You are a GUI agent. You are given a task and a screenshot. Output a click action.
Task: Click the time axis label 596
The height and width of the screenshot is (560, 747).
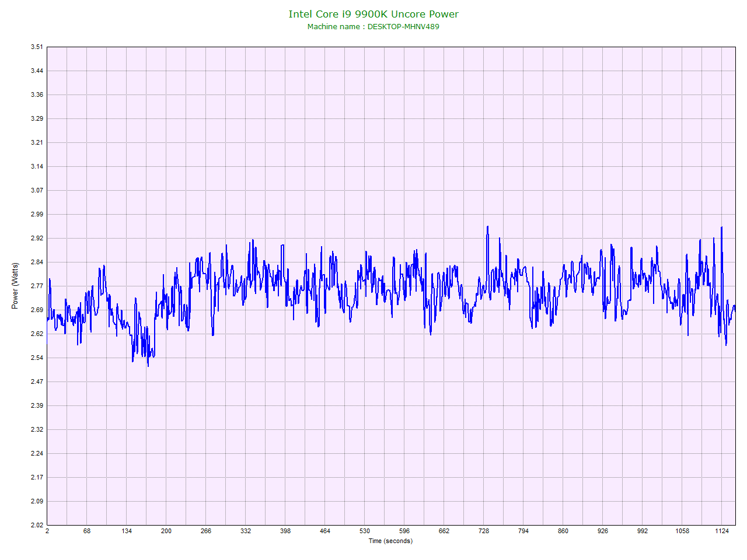(404, 531)
